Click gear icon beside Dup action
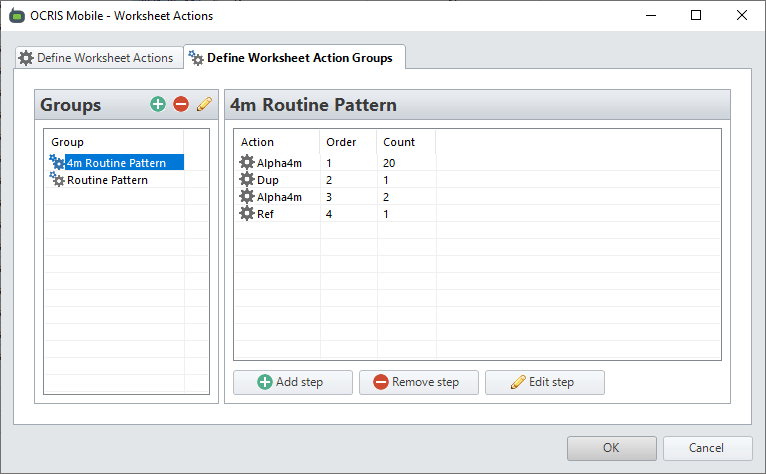Screen dimensions: 766x474 point(247,180)
